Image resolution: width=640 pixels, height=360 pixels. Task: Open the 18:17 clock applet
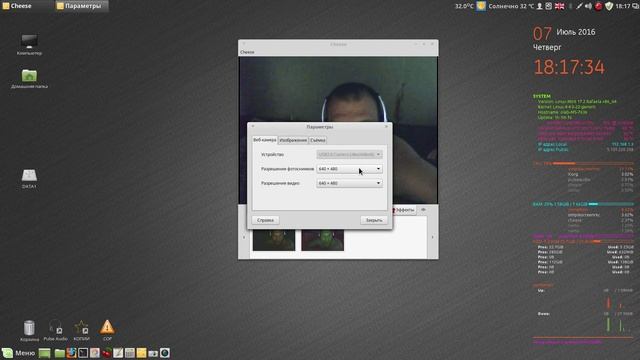point(622,6)
